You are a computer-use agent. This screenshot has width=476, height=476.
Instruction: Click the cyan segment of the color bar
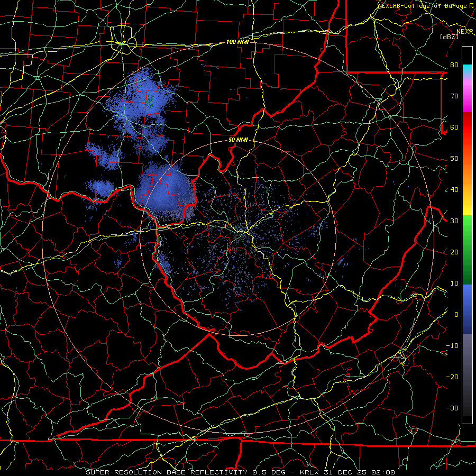(467, 69)
